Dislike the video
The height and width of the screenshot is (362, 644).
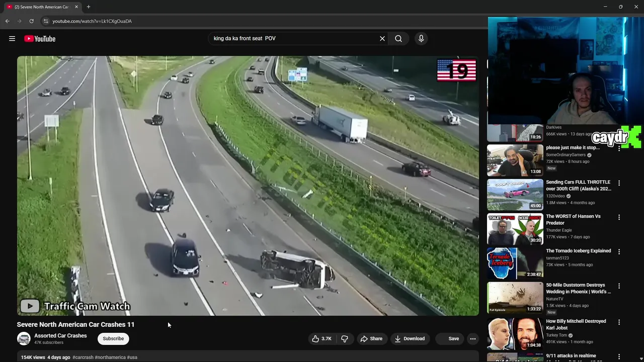345,339
